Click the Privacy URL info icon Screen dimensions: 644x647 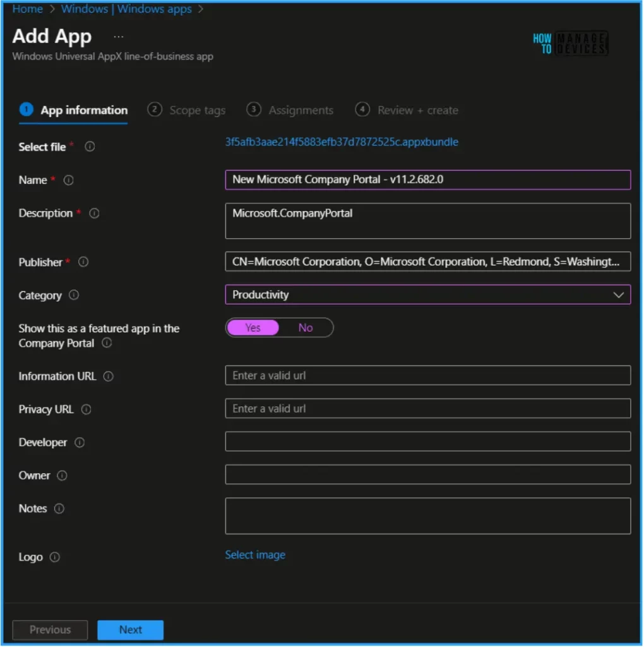86,409
